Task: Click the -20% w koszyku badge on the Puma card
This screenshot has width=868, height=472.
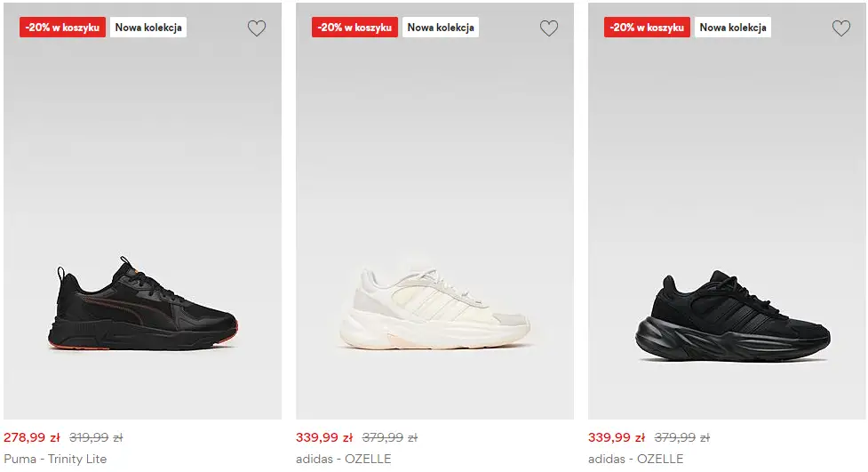Action: coord(62,28)
